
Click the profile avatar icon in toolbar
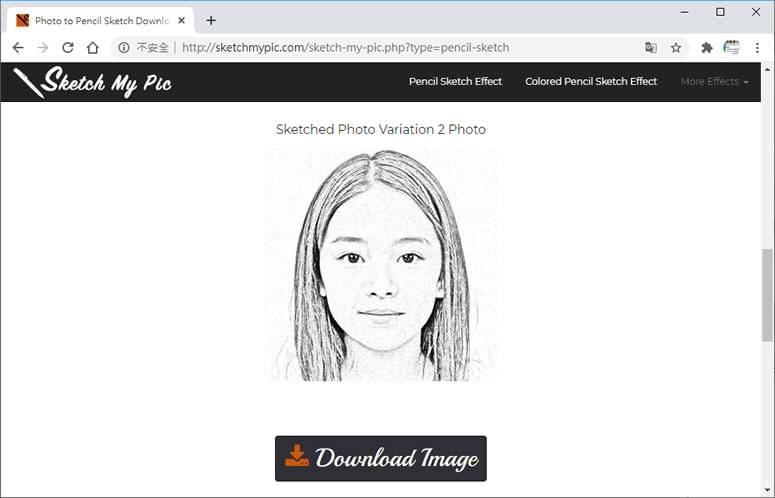732,47
